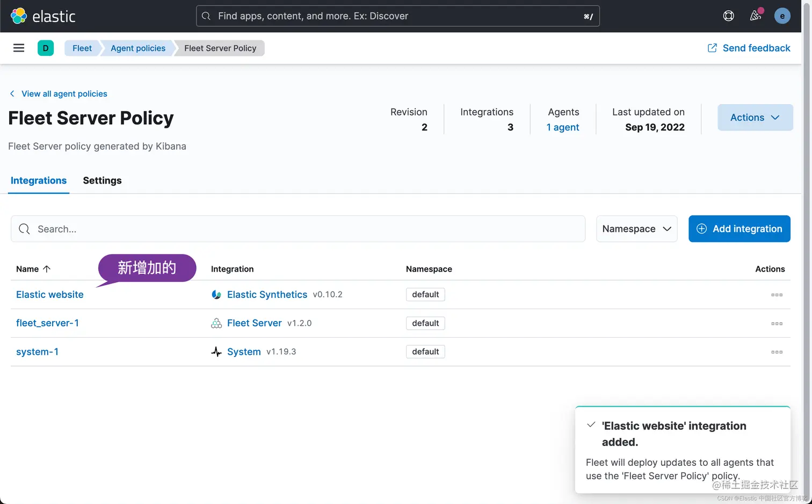Click the Sep 19, 2022 date
Screen dimensions: 812x504
(x=655, y=127)
